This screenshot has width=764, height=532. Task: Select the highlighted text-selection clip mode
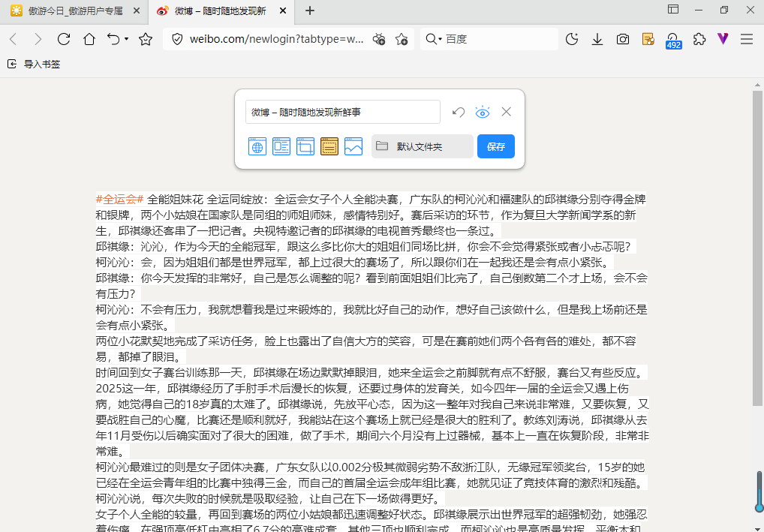[329, 146]
